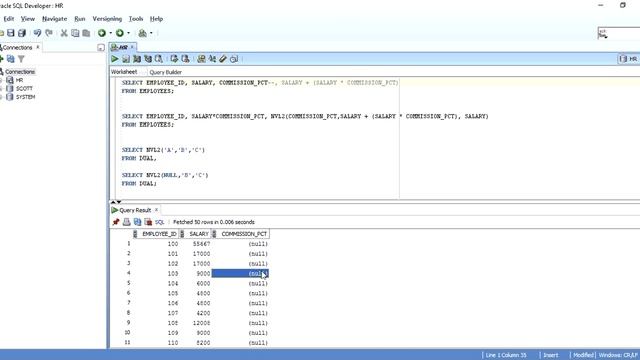The image size is (640, 360).
Task: Click the SQL History icon
Action: (x=234, y=59)
